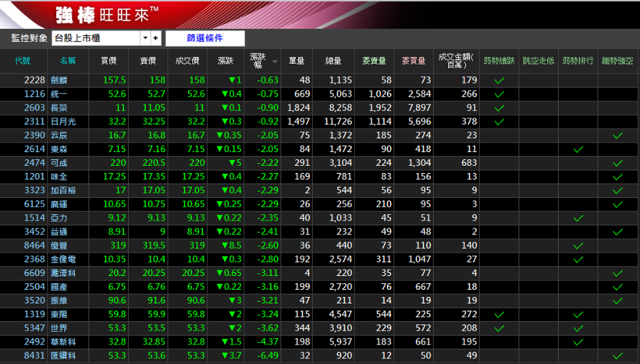Click the 趨勢強空 column header
Screen dimensions: 640x364
(617, 61)
